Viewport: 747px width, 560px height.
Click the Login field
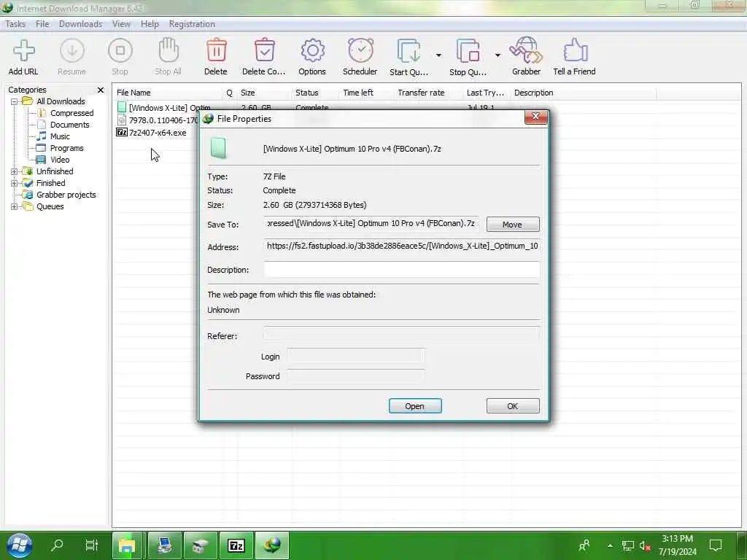pyautogui.click(x=356, y=356)
